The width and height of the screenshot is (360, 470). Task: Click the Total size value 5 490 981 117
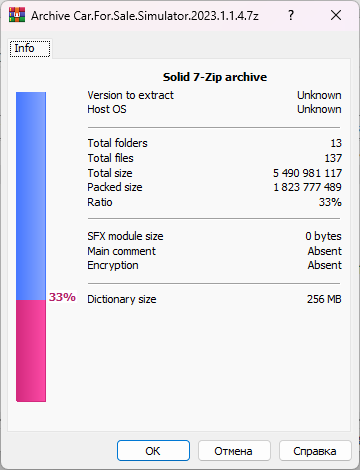pyautogui.click(x=307, y=173)
